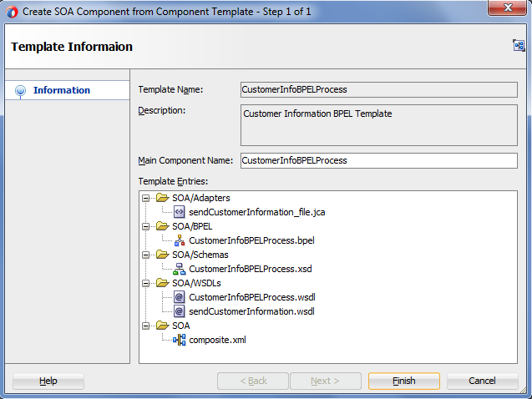Screen dimensions: 532x399
Task: Select CustomerInfoBPELProcess.bpel entry text
Action: point(251,240)
